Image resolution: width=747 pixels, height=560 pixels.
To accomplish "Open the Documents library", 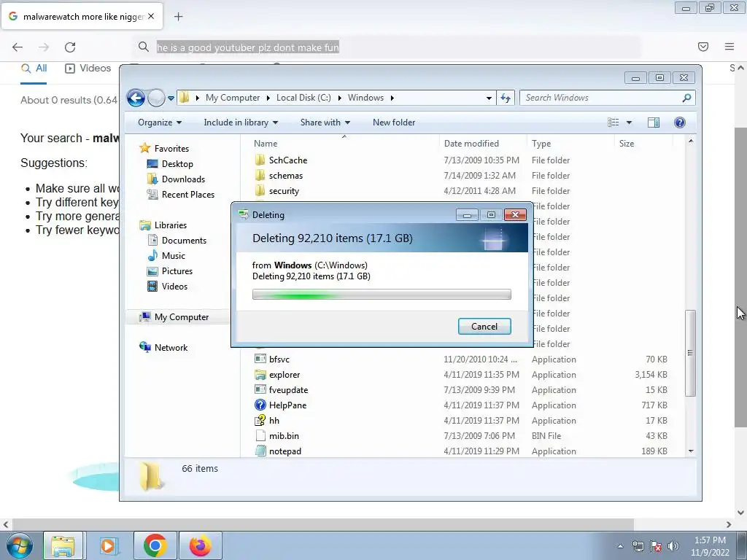I will [x=177, y=241].
